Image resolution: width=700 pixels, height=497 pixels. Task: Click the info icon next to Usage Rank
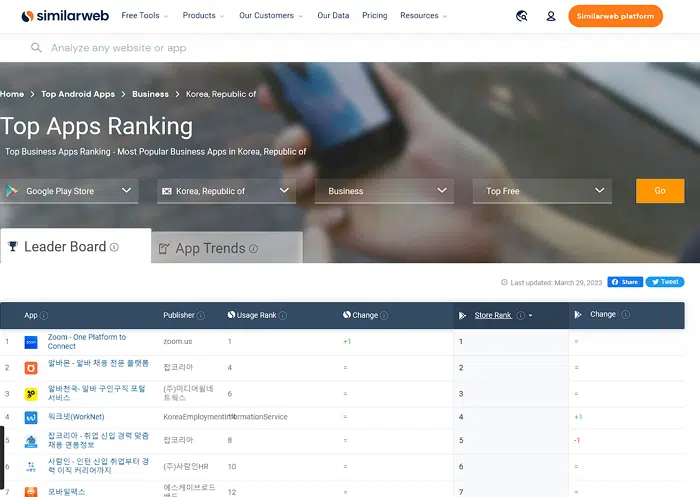283,315
